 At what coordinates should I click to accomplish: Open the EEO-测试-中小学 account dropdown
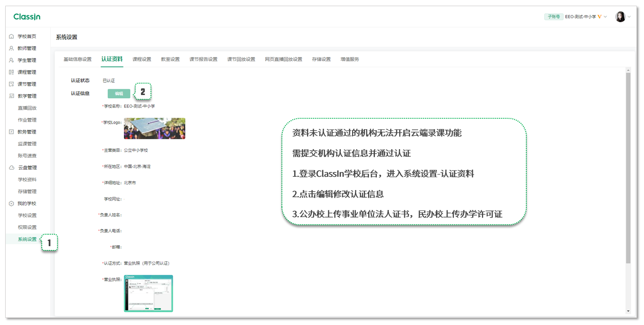pyautogui.click(x=586, y=17)
